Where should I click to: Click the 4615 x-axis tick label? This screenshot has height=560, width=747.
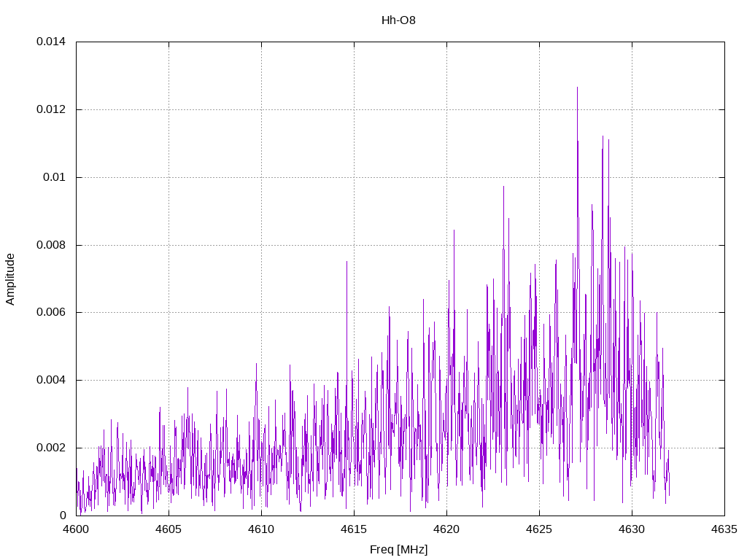354,529
